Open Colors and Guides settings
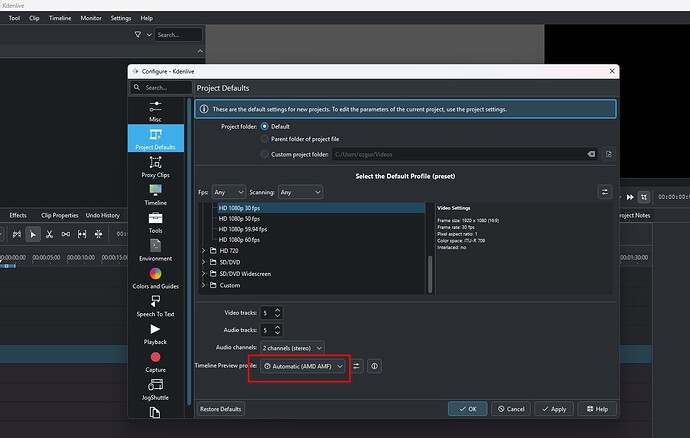 (155, 278)
